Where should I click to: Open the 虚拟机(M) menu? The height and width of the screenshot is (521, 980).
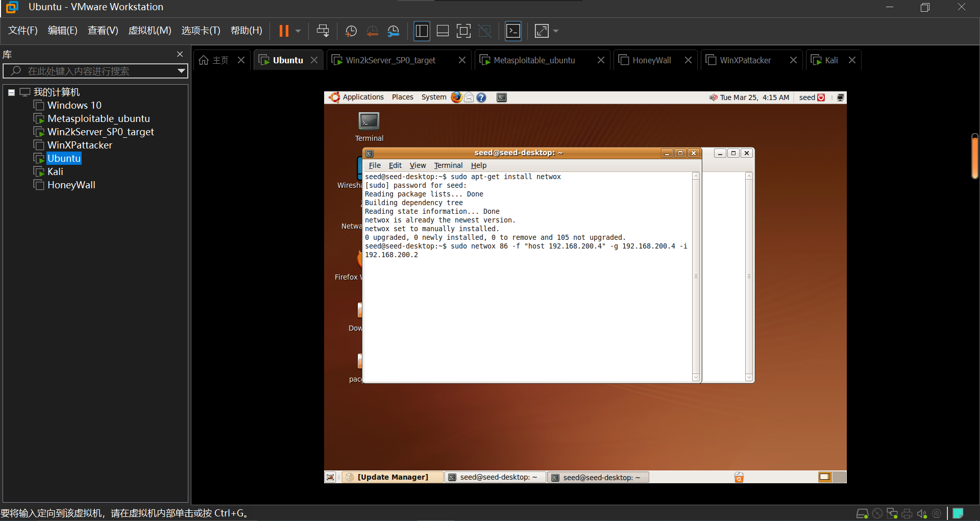pyautogui.click(x=150, y=31)
